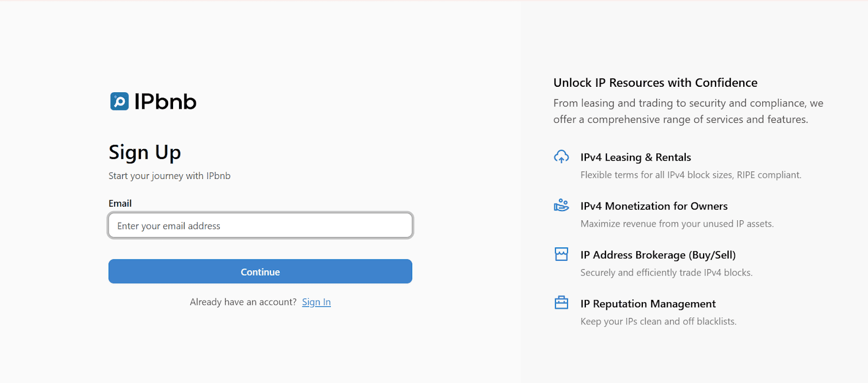Click 'Maximize revenue from your unused' description

[677, 224]
